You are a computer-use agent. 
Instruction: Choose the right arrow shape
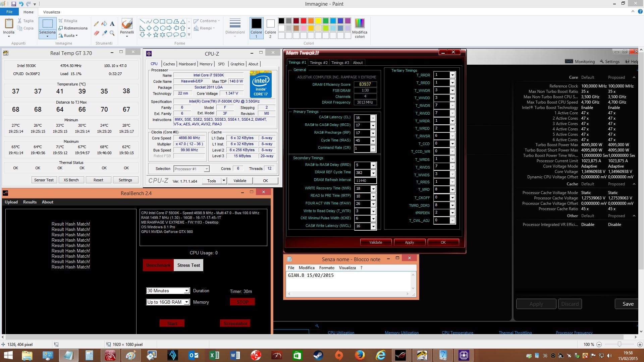(x=169, y=28)
